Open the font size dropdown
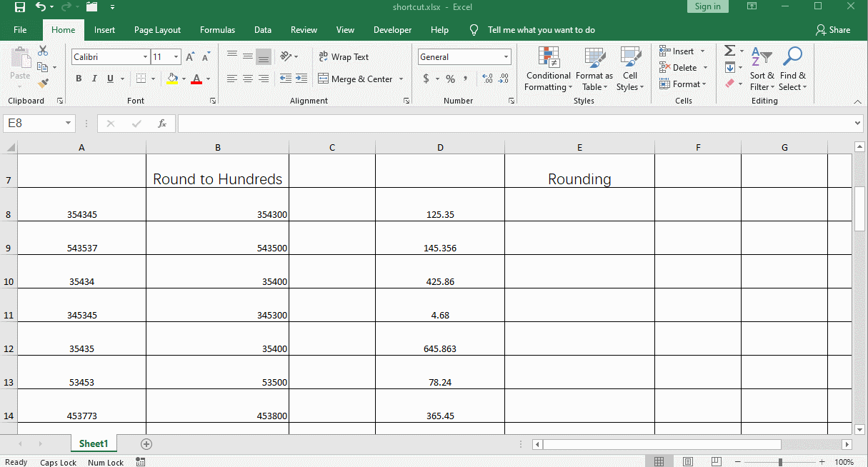This screenshot has height=467, width=868. coord(177,57)
